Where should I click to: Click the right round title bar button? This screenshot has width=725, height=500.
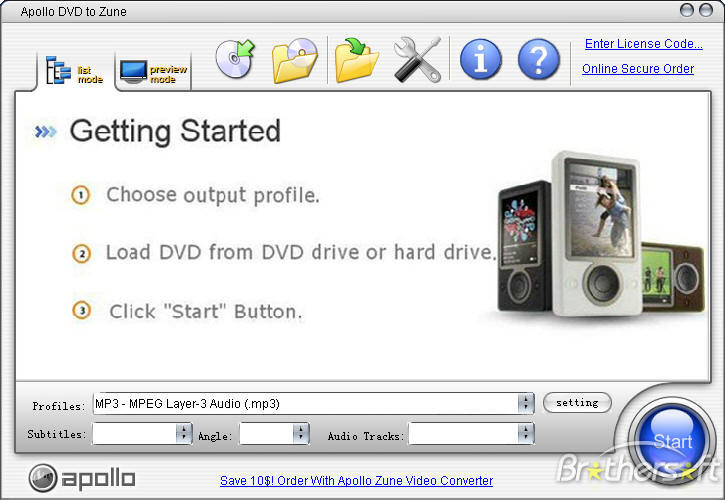pyautogui.click(x=706, y=10)
